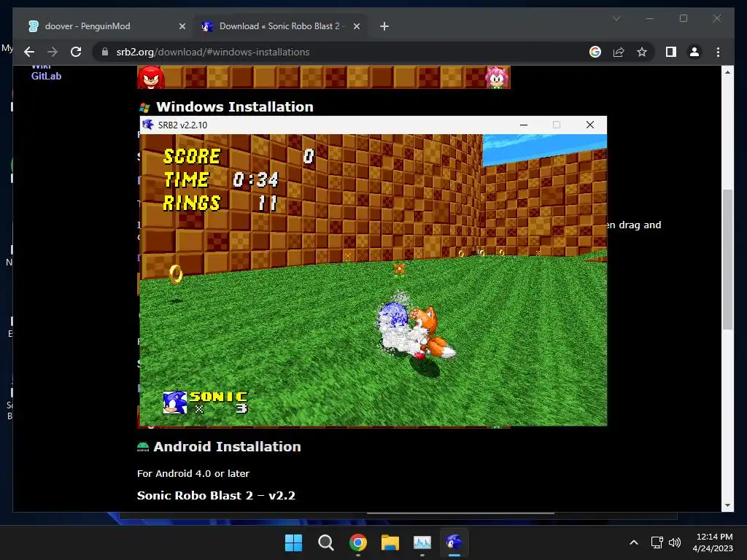Viewport: 747px width, 560px height.
Task: Click Chrome forward navigation arrow
Action: (x=53, y=52)
